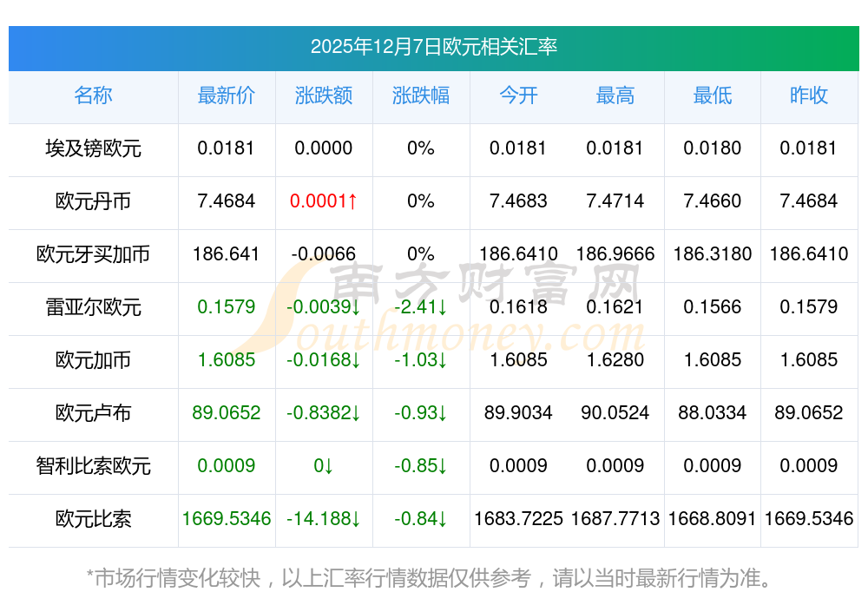This screenshot has height=605, width=868.
Task: Click the -2.41↓ percentage change cell
Action: point(420,307)
